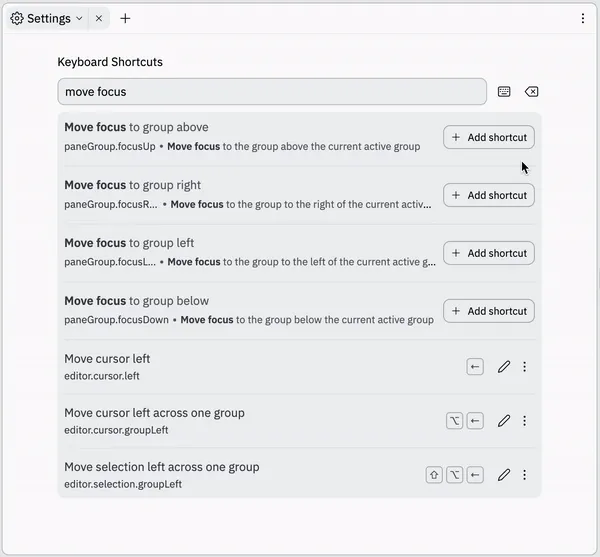Open more options for Move cursor left
600x557 pixels.
pyautogui.click(x=525, y=367)
